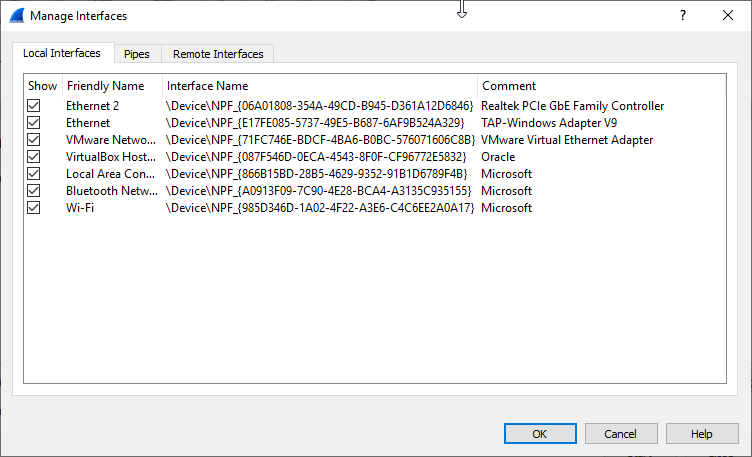Toggle the Wi-Fi interface show checkbox
Screen dimensions: 752x457
point(34,208)
